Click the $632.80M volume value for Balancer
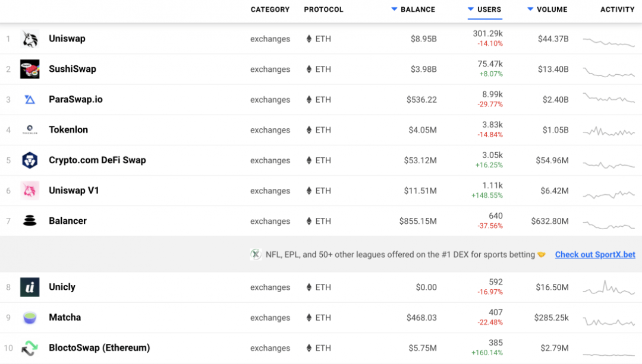Screen dimensions: 642x364 tap(550, 221)
